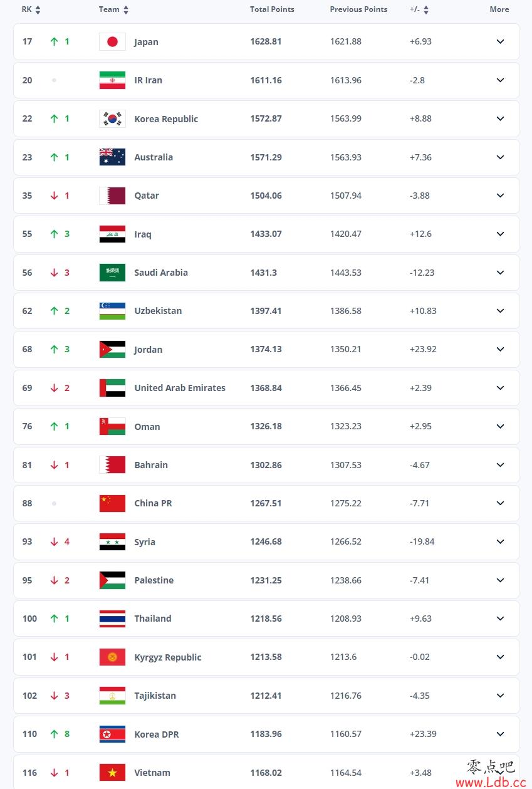Viewport: 532px width, 789px height.
Task: Click the Korea DPR flag icon
Action: (112, 734)
